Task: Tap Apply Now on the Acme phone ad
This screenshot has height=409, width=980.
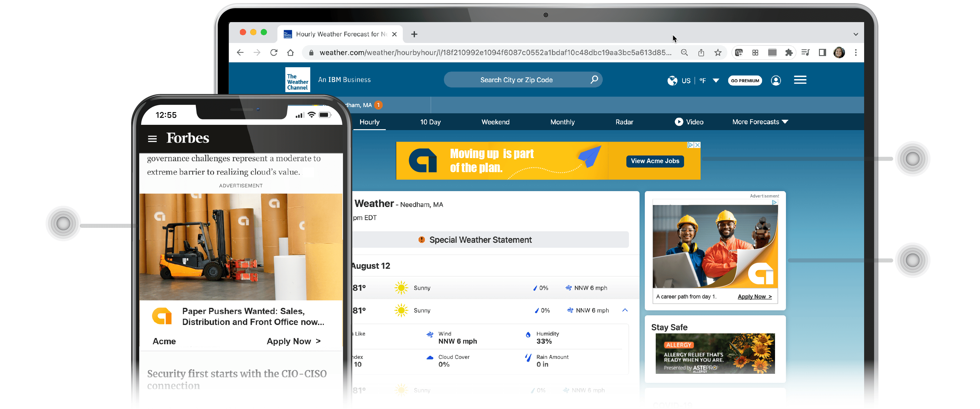Action: point(293,341)
